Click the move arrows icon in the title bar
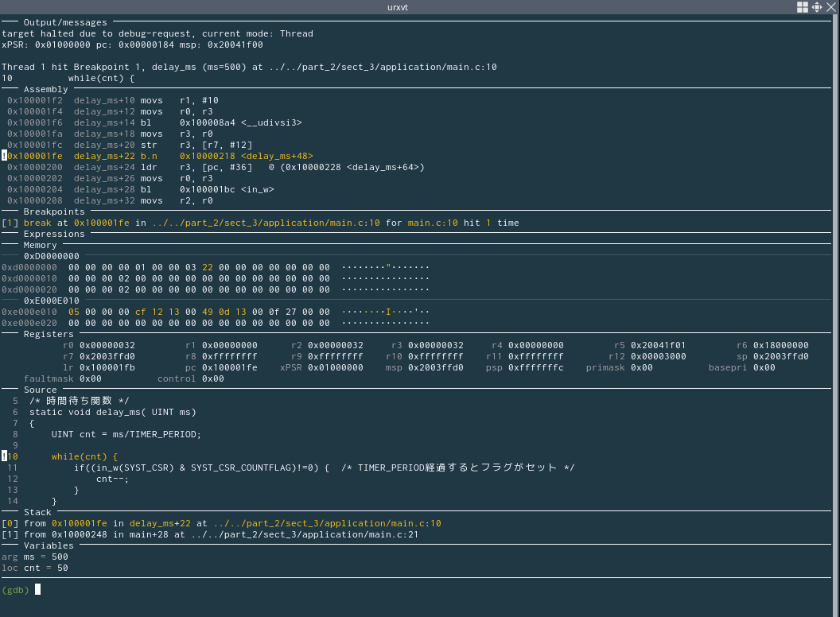 tap(815, 7)
